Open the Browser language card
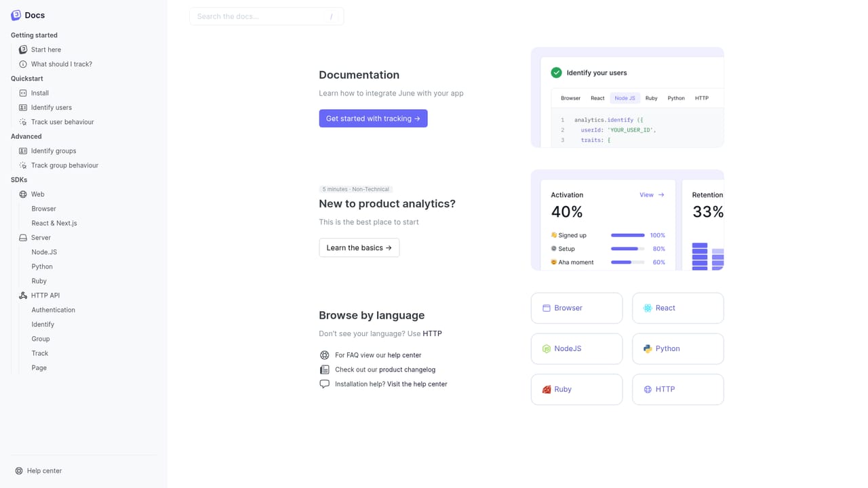The width and height of the screenshot is (868, 488). (576, 308)
